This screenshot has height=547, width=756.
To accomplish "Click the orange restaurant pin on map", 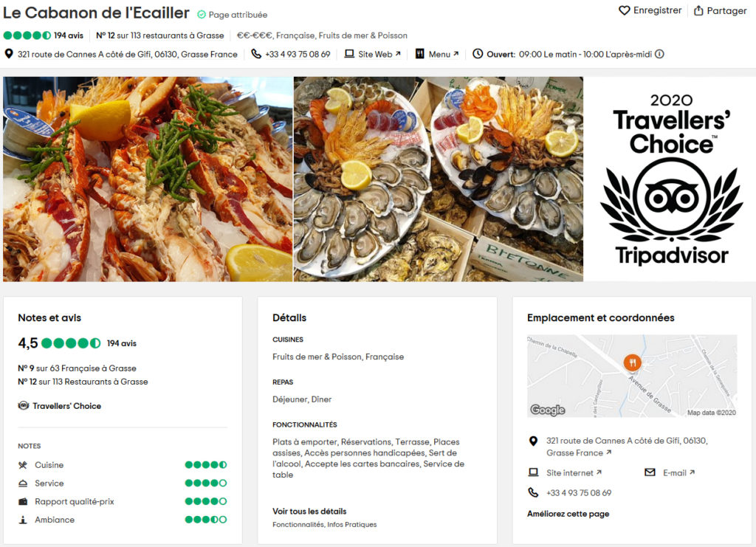I will click(x=632, y=362).
